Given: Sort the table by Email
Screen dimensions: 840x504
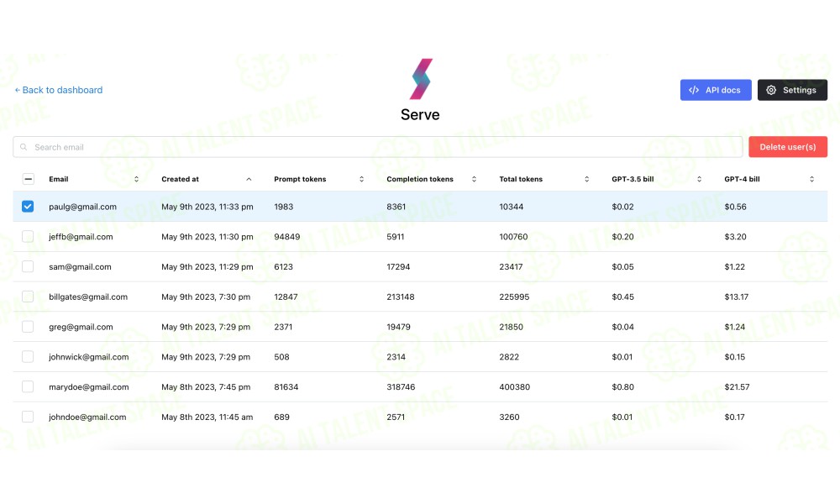Looking at the screenshot, I should [x=136, y=179].
